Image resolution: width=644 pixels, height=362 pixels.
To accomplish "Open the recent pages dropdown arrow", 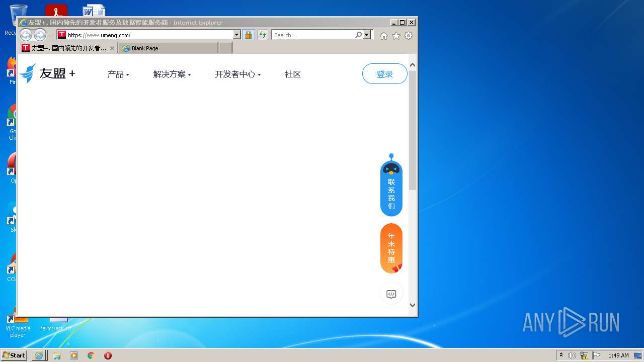I will coord(51,35).
